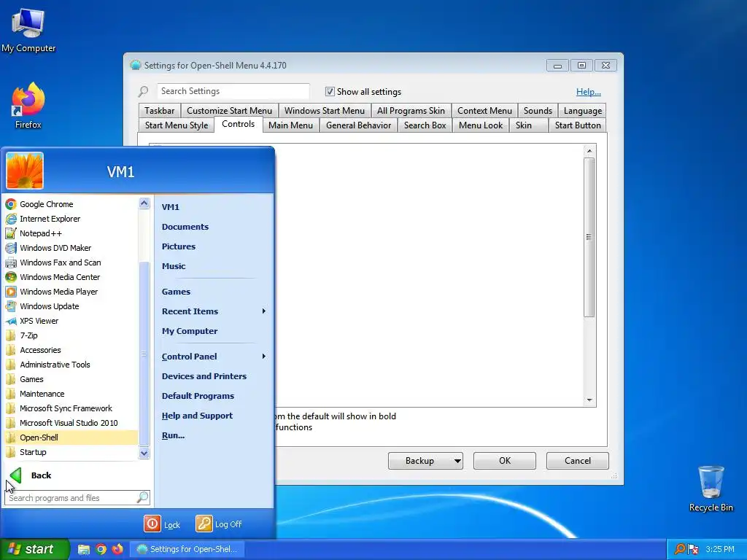Expand the Recent Items submenu arrow
Image resolution: width=747 pixels, height=560 pixels.
263,311
